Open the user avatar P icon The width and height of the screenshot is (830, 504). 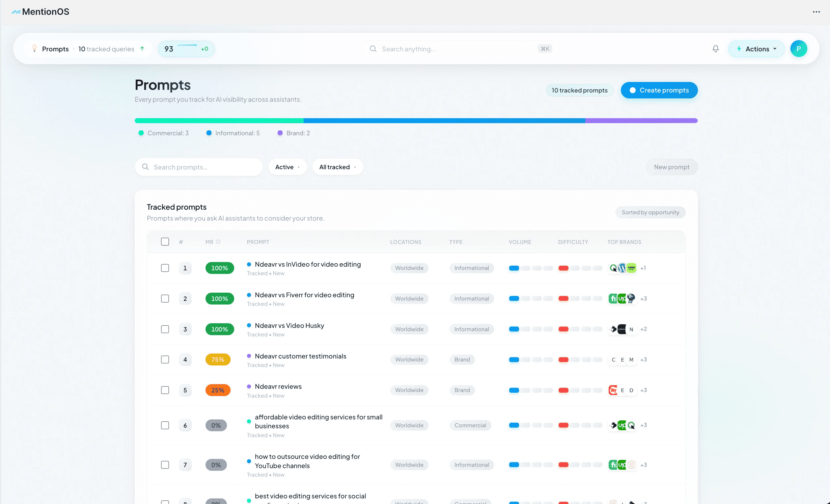(798, 49)
